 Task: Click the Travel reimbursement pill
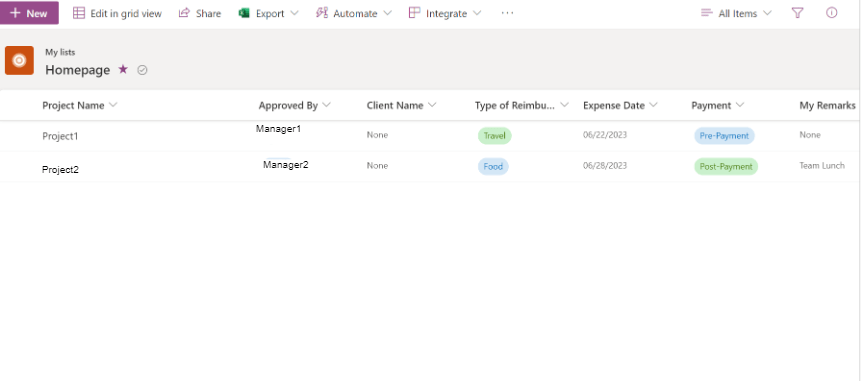click(495, 136)
